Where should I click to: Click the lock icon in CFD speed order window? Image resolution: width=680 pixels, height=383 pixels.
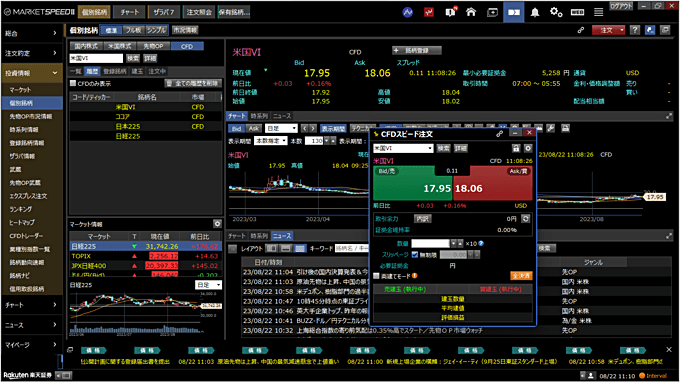pyautogui.click(x=516, y=148)
